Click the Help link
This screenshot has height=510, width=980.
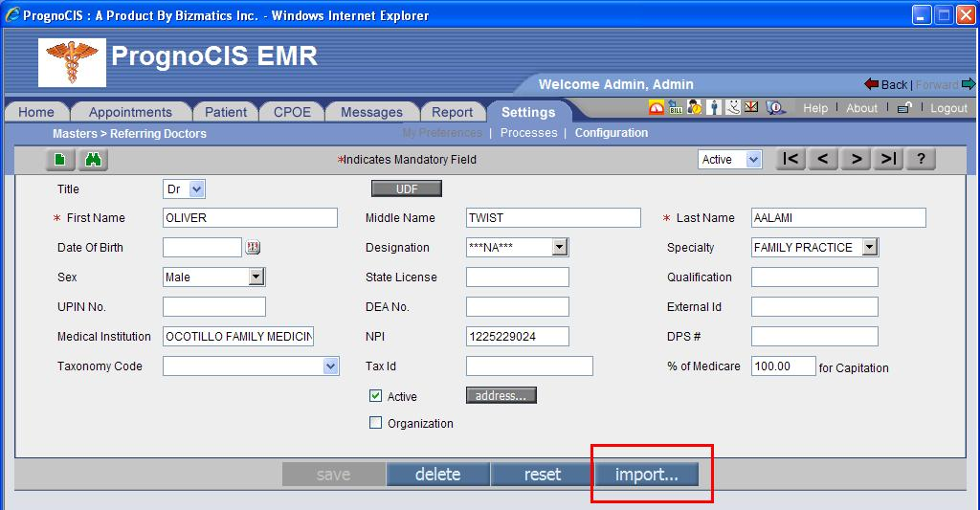click(x=815, y=108)
